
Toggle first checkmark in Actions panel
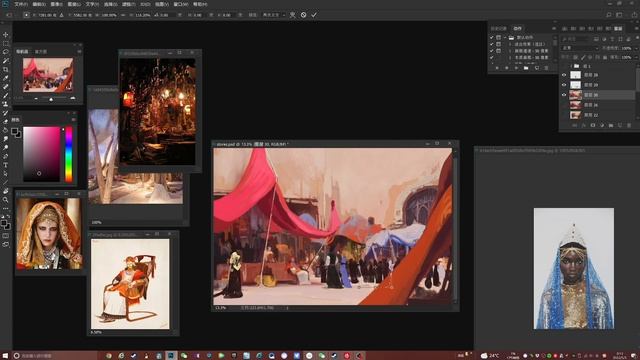491,38
